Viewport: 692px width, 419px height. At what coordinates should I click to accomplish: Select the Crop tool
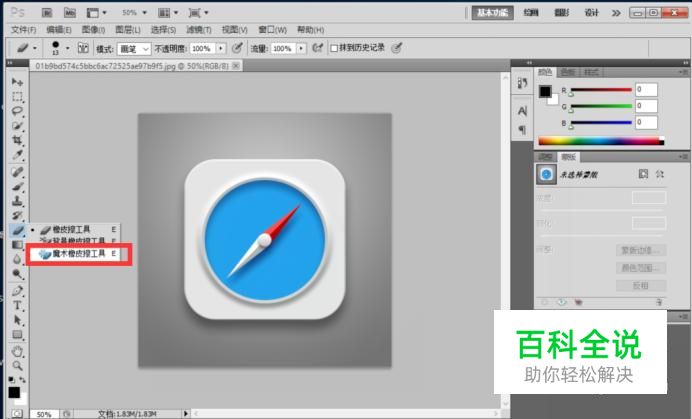[17, 140]
